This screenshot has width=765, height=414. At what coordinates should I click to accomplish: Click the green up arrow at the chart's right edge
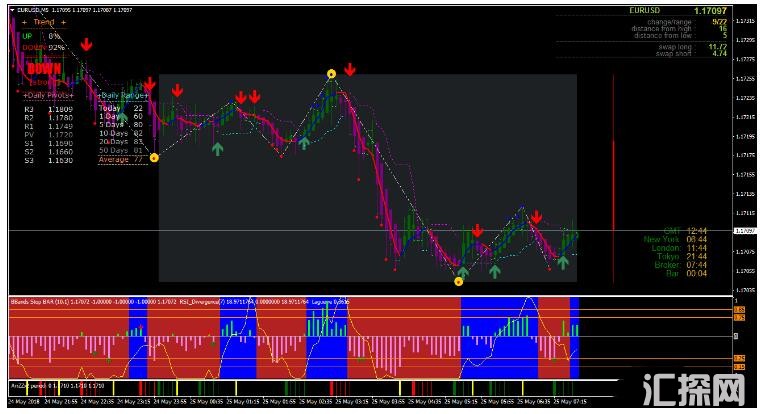563,262
